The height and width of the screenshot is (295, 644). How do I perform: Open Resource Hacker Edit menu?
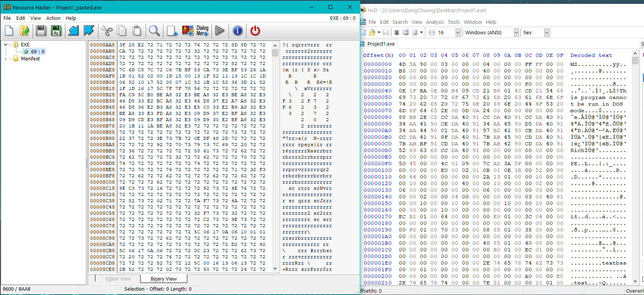21,18
